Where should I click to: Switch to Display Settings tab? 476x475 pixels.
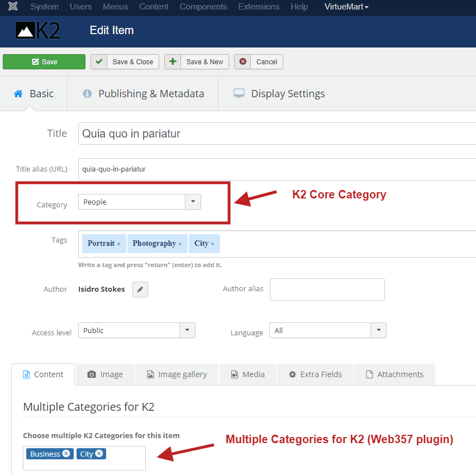point(279,93)
